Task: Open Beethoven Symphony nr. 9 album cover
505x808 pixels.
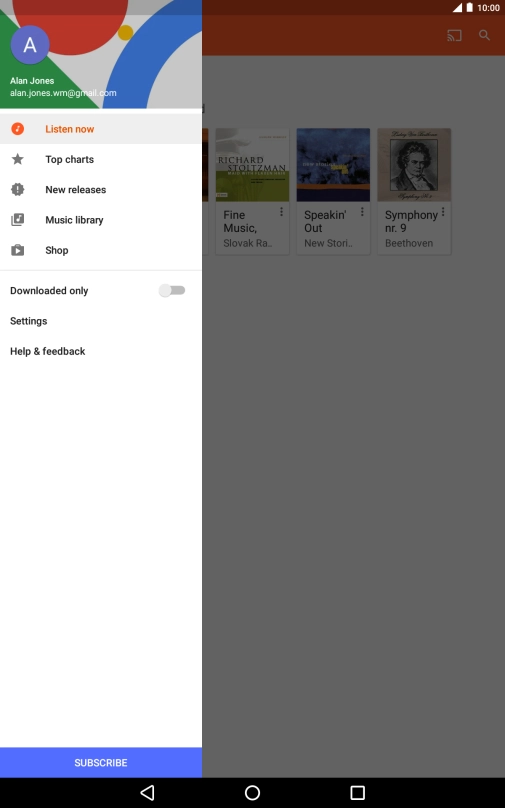Action: coord(414,165)
